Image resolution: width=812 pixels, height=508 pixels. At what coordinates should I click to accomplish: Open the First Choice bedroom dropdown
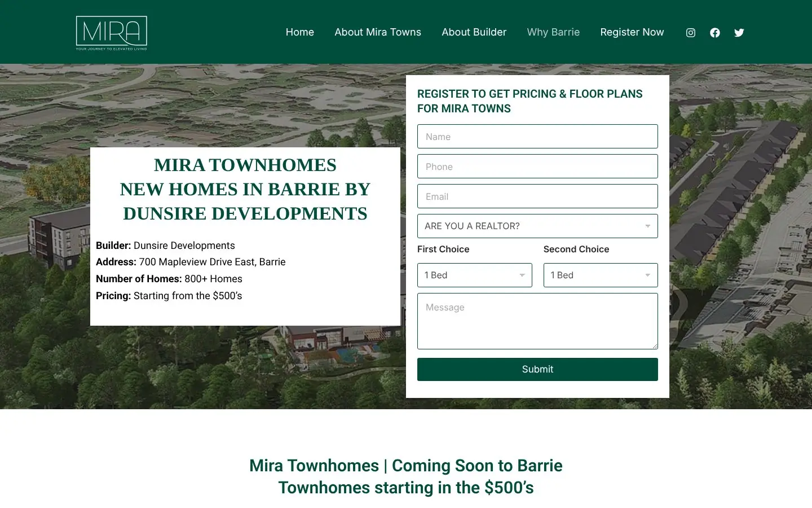tap(475, 275)
